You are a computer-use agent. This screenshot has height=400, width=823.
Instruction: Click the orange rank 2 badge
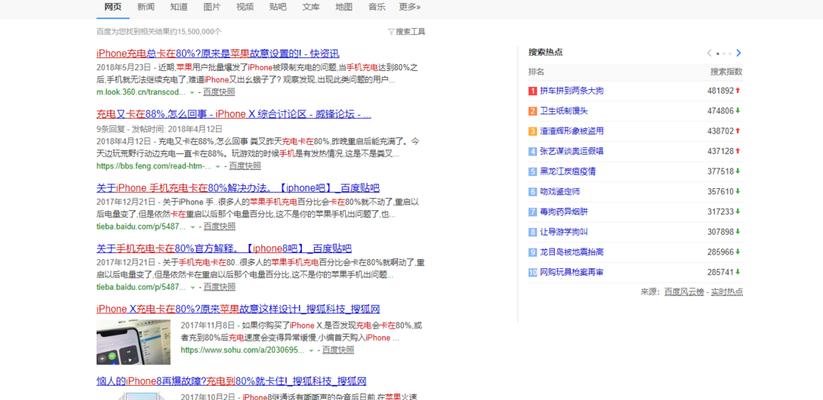[x=533, y=111]
